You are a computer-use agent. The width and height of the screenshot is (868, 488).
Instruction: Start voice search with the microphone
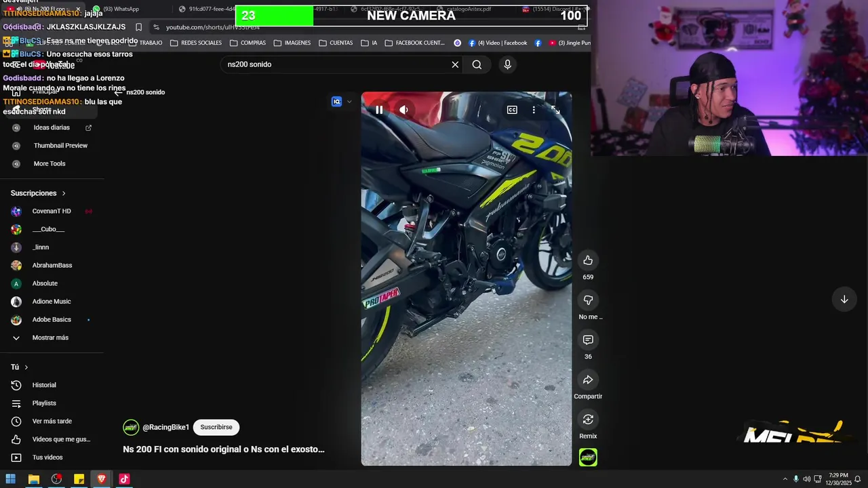[507, 64]
